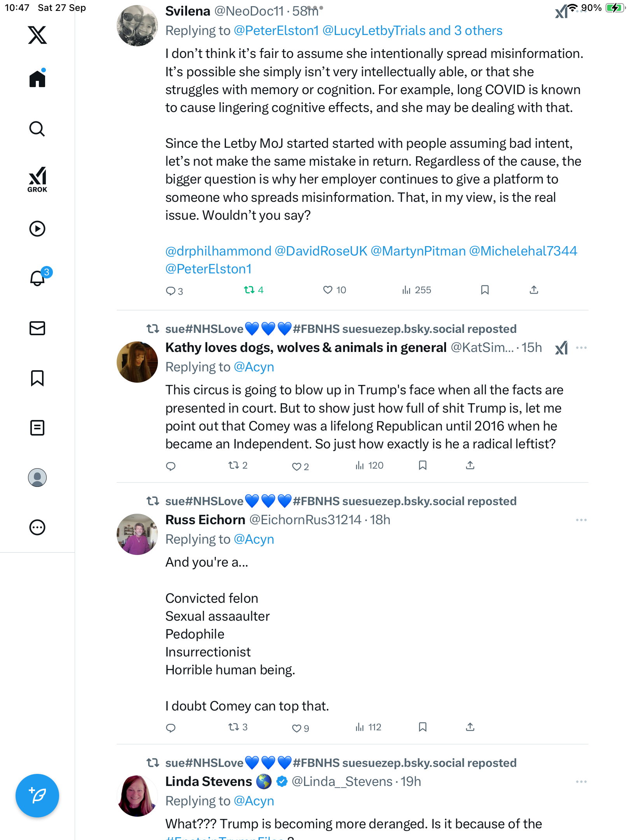Open the video tab play icon
630x840 pixels.
(x=37, y=229)
